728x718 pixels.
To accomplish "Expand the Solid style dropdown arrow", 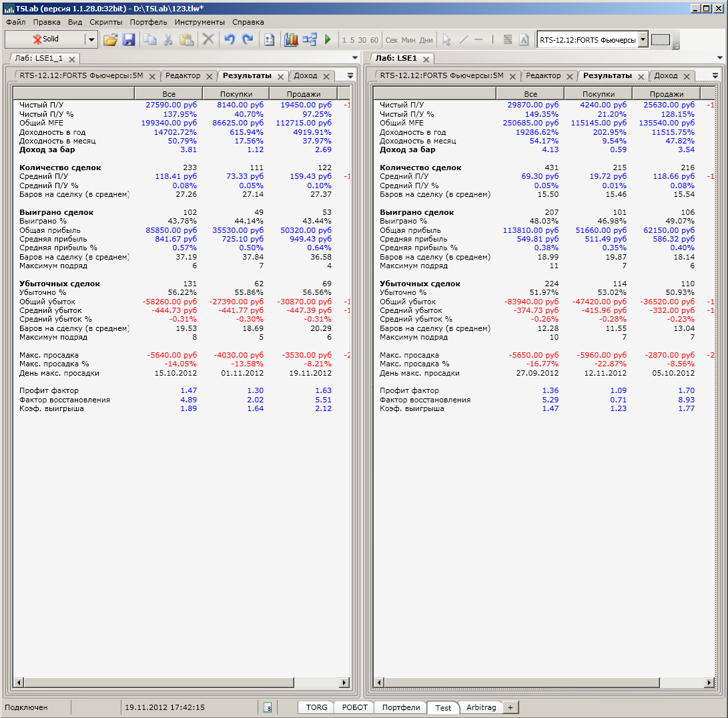I will (91, 40).
